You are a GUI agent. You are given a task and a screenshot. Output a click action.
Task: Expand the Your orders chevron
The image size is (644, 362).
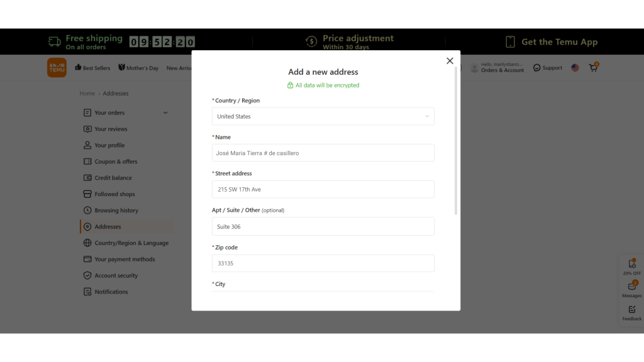pyautogui.click(x=165, y=112)
